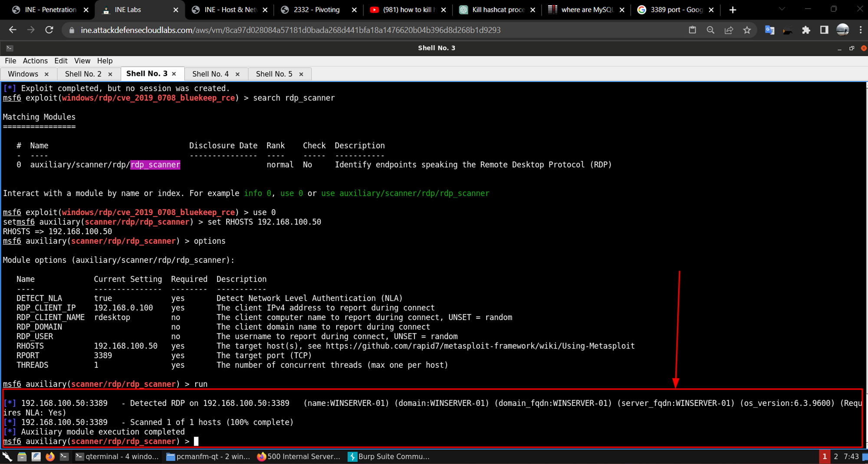Viewport: 868px width, 464px height.
Task: Select workspace 2 in pager
Action: (x=836, y=456)
